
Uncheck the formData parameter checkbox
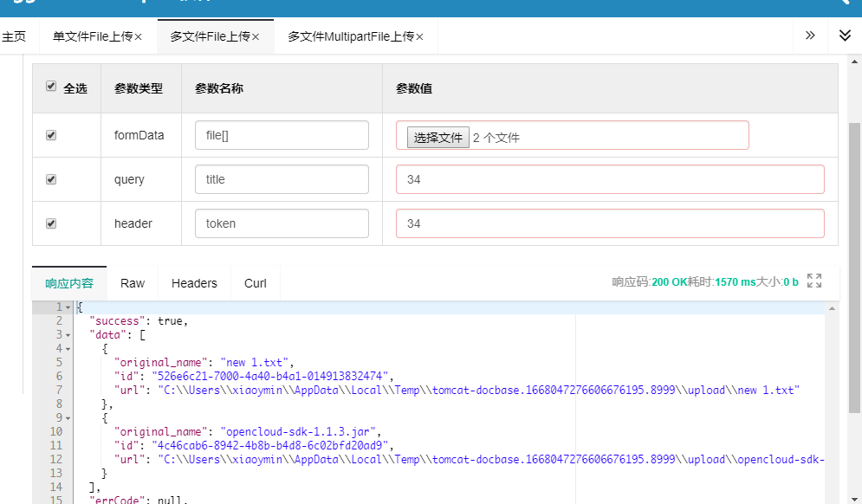(51, 135)
